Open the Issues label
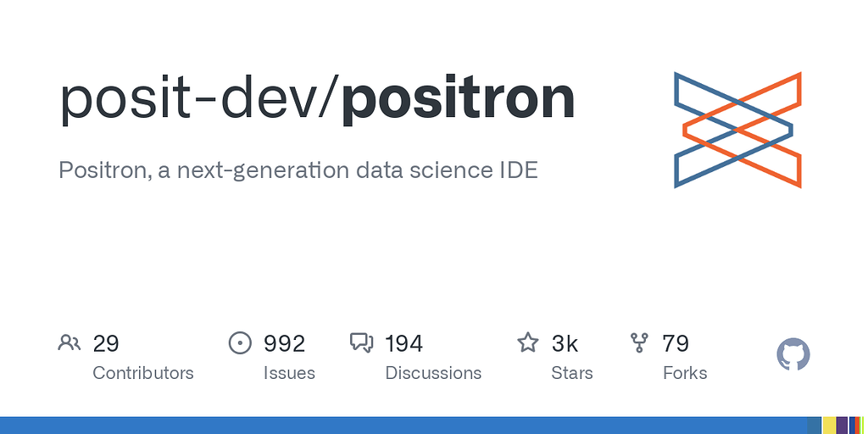Screen dimensions: 868x434 289,373
